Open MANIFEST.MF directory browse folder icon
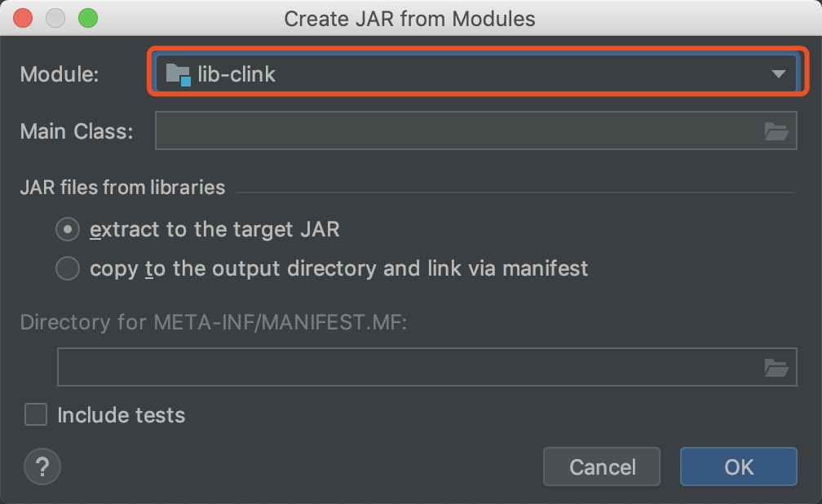This screenshot has width=822, height=504. pos(776,367)
